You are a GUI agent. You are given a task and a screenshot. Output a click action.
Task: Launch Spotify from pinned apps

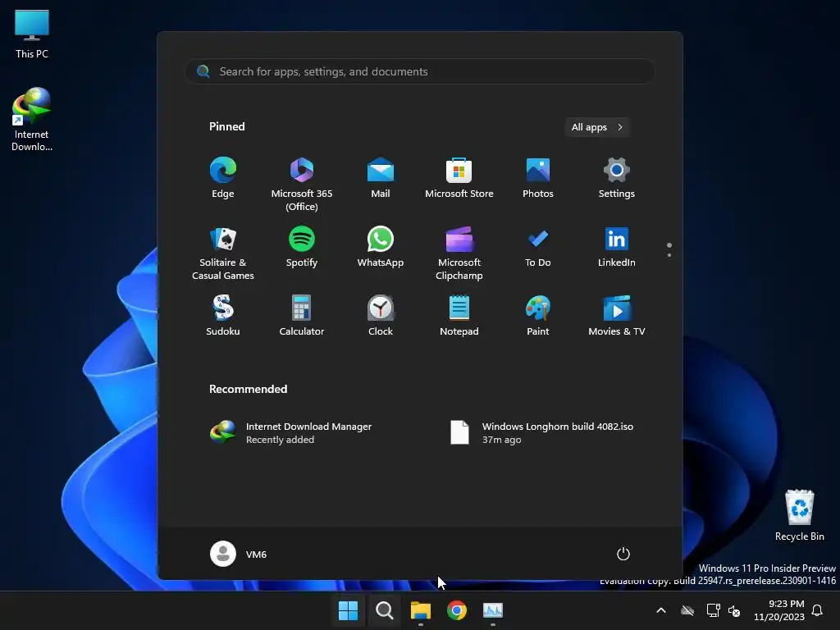pyautogui.click(x=302, y=247)
